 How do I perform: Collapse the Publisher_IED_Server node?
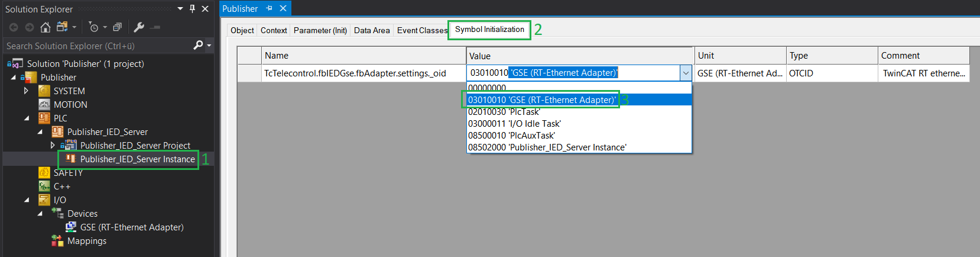click(x=40, y=131)
